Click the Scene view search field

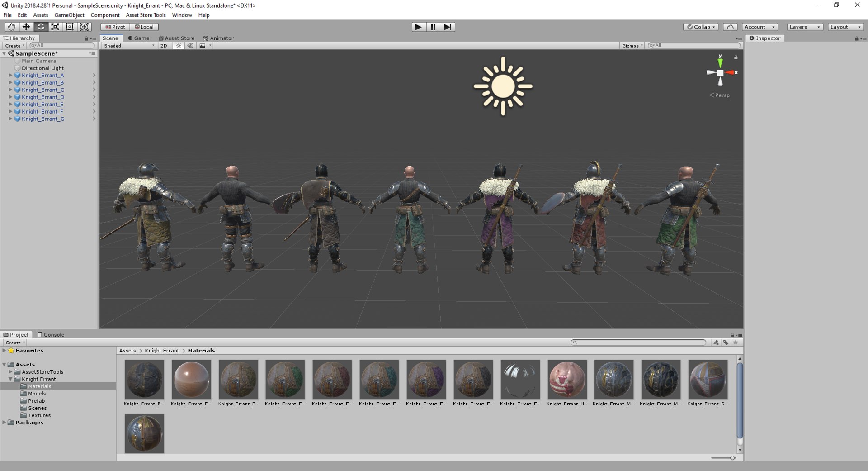click(694, 45)
